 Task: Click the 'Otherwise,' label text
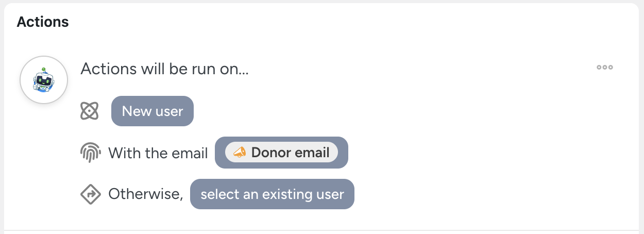(x=146, y=194)
